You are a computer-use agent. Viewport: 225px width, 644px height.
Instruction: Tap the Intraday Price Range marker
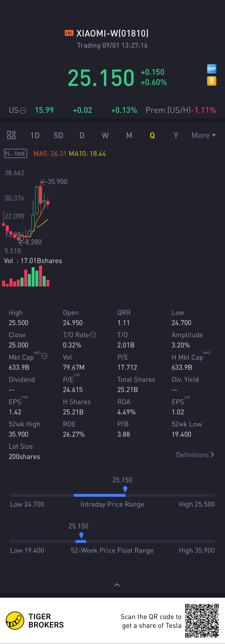pos(125,489)
